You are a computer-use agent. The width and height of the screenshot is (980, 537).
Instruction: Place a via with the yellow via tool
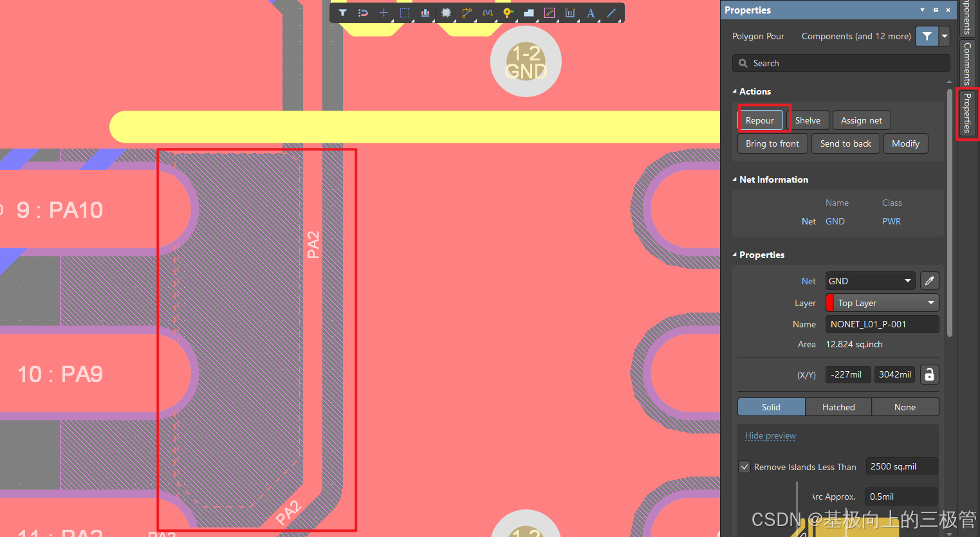(508, 13)
